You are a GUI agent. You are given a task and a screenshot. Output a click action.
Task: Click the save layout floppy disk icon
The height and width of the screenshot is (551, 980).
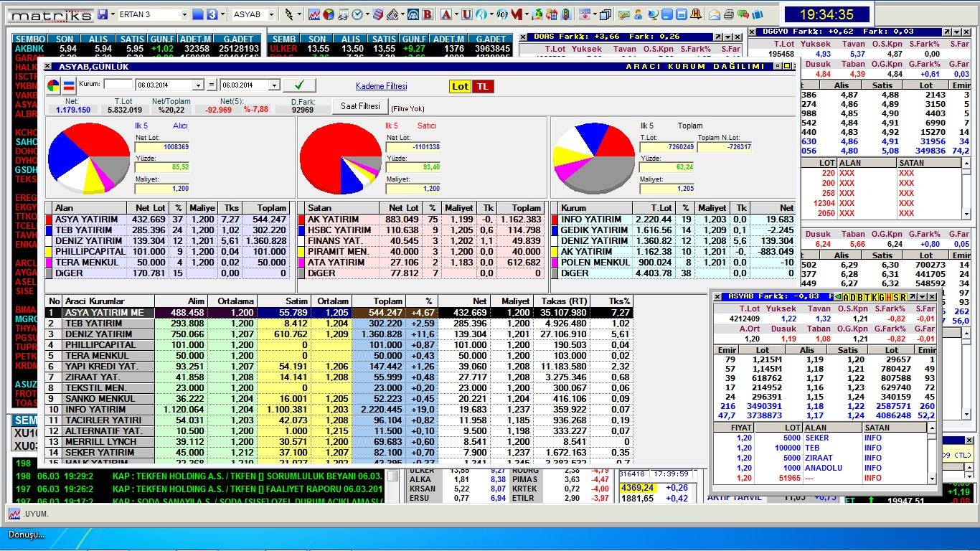point(103,14)
